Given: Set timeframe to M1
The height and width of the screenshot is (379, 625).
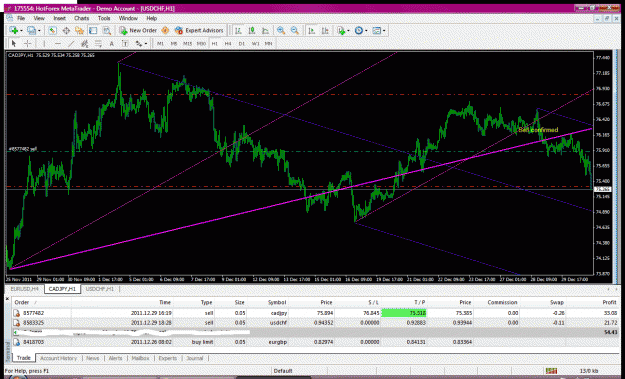Looking at the screenshot, I should tap(160, 43).
